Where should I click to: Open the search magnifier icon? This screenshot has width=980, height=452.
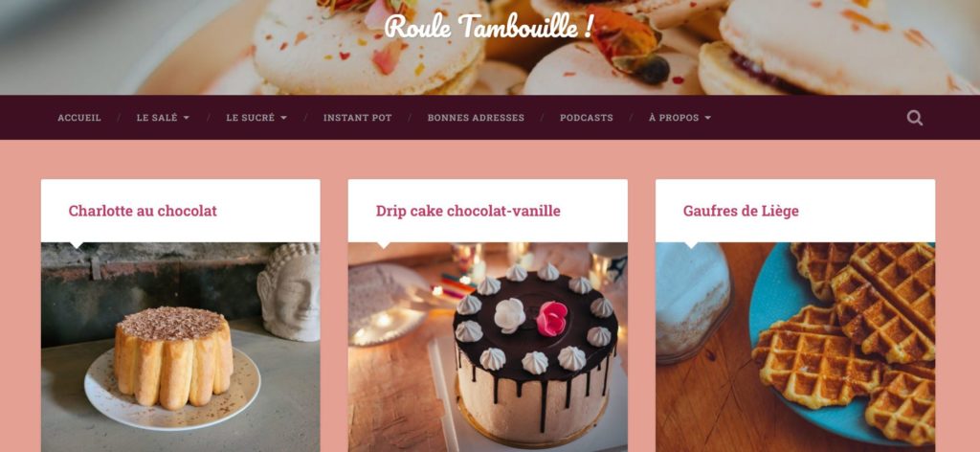pyautogui.click(x=914, y=118)
